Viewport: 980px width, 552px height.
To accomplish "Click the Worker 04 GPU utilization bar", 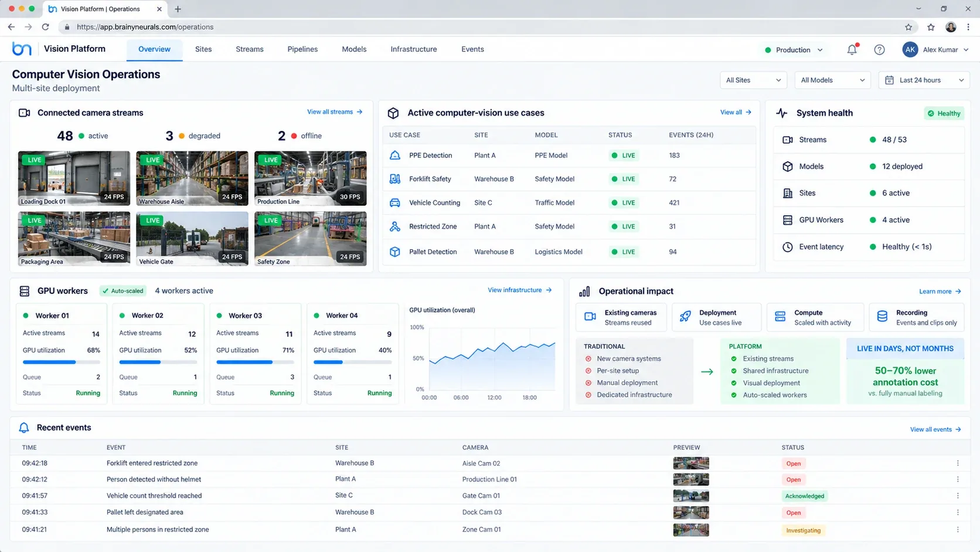I will click(352, 362).
